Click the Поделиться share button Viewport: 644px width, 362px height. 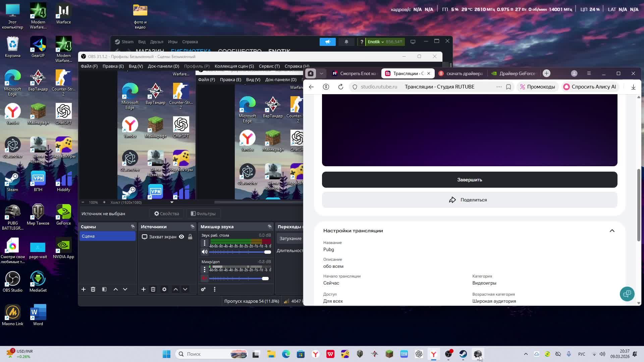pyautogui.click(x=469, y=200)
